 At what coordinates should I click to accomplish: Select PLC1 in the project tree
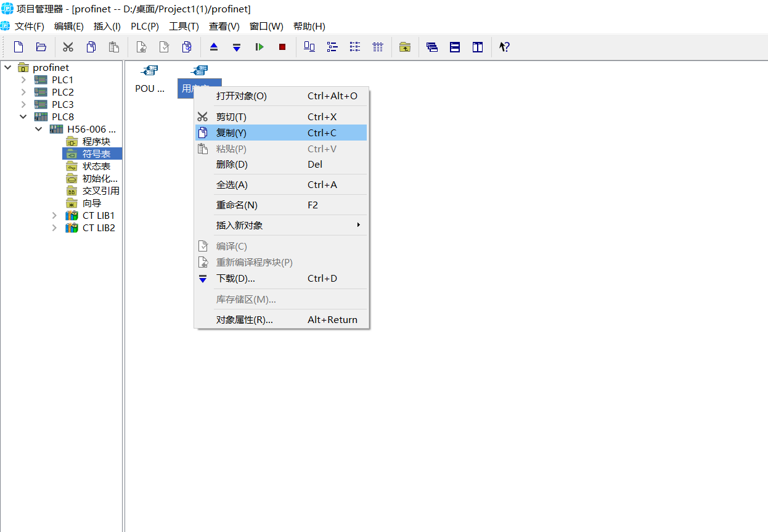[62, 80]
